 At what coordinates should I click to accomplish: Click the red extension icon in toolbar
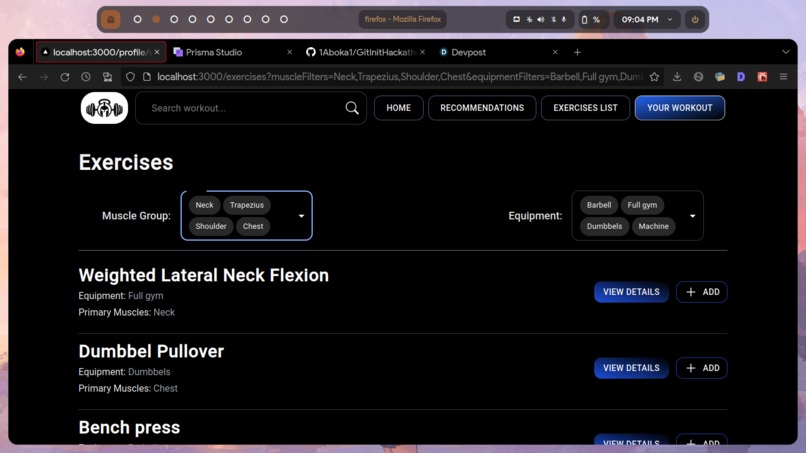[762, 77]
